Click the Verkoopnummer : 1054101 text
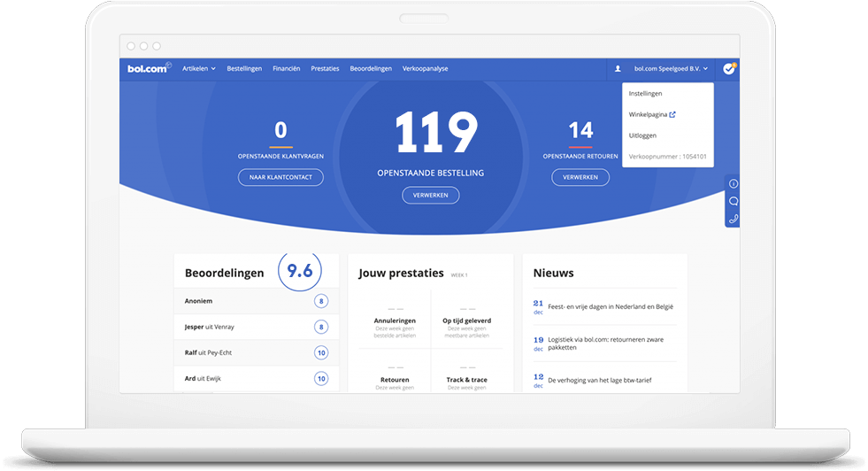This screenshot has width=868, height=471. pos(668,157)
